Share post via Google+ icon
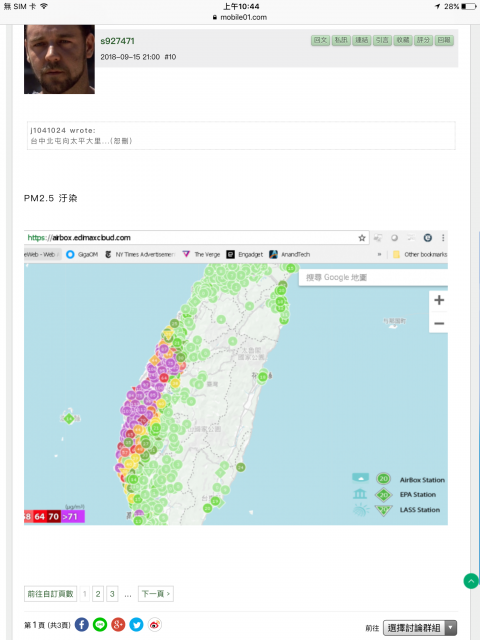This screenshot has height=640, width=480. click(118, 624)
